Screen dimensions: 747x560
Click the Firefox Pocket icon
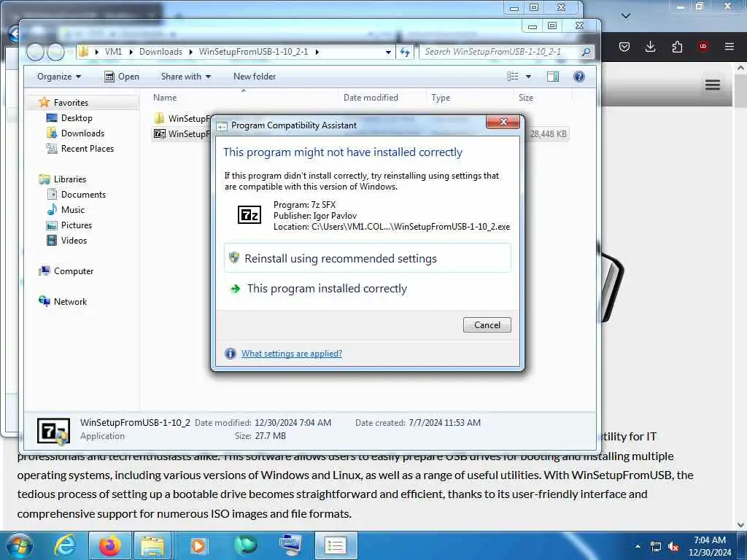coord(624,46)
